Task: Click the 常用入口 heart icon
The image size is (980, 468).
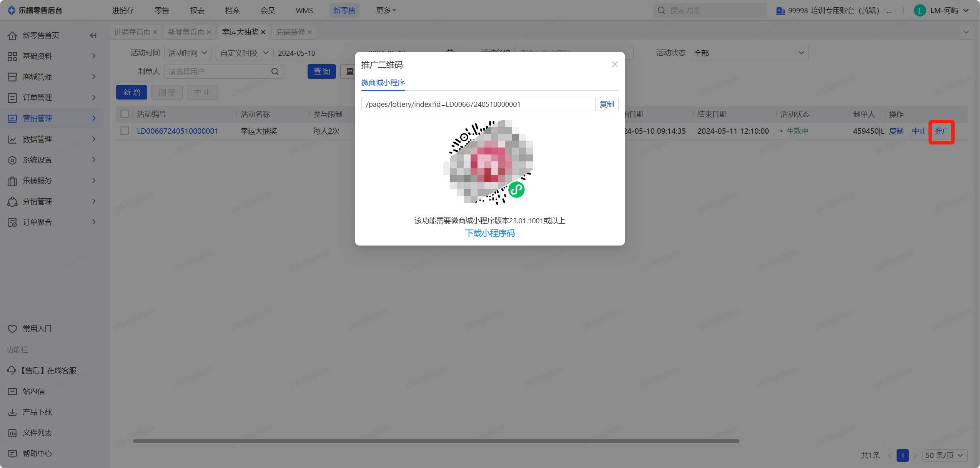Action: [12, 329]
